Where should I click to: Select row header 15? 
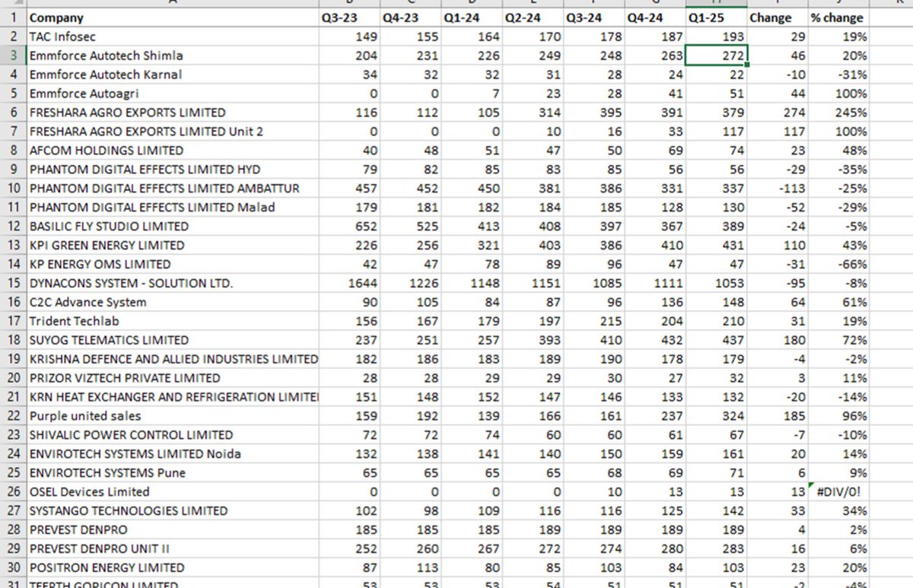point(13,283)
